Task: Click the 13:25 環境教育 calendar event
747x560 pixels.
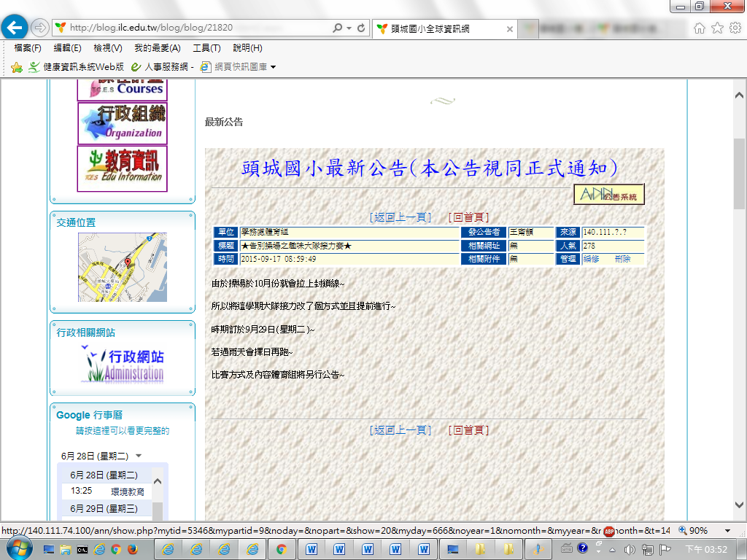Action: click(x=107, y=491)
